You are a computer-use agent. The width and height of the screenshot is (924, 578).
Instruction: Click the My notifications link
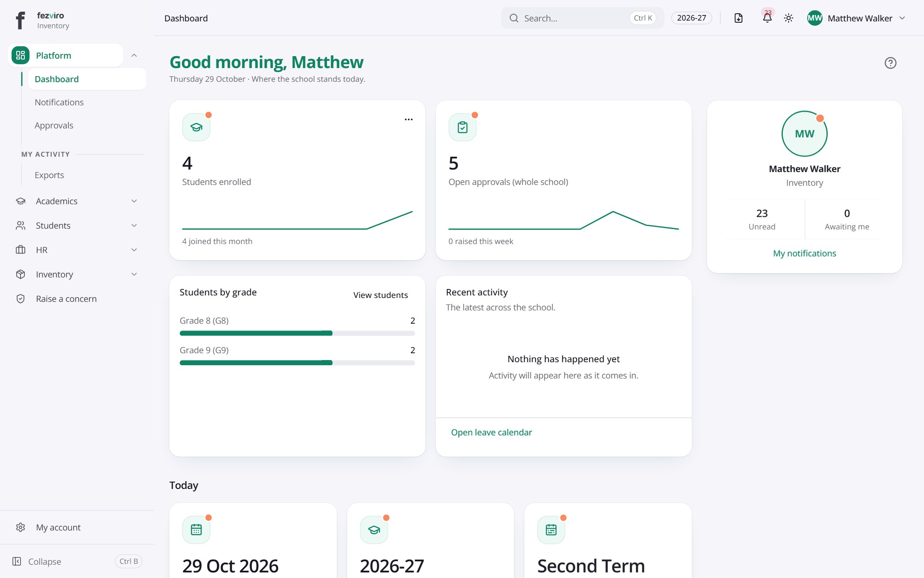804,253
